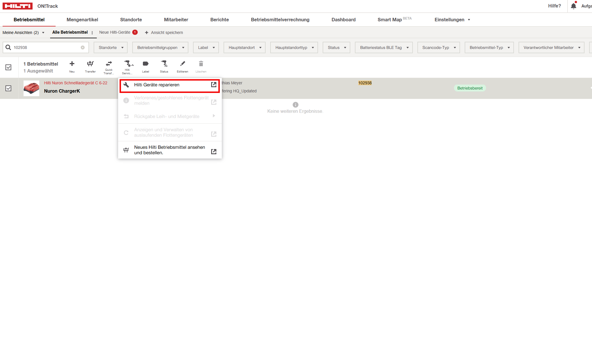Click the ON!Track title
Image resolution: width=592 pixels, height=364 pixels.
click(48, 6)
